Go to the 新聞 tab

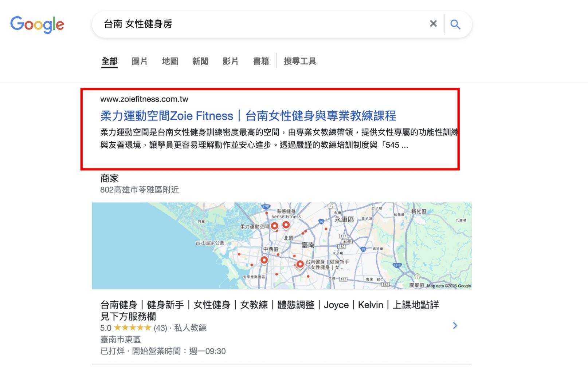[x=200, y=61]
